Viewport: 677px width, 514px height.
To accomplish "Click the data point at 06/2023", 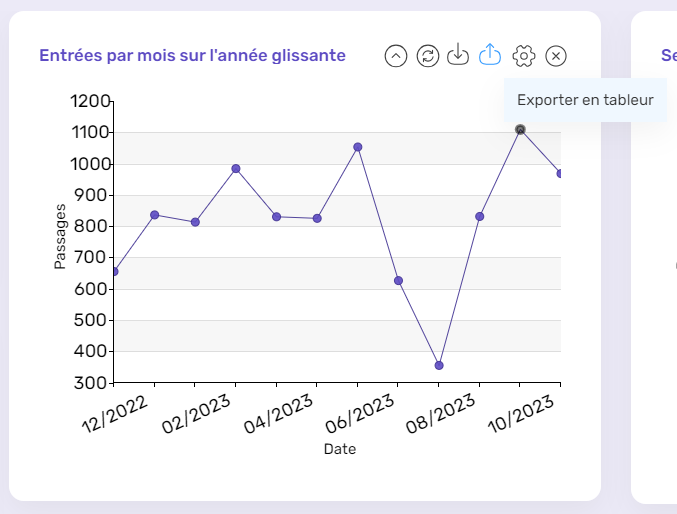I will [x=398, y=281].
